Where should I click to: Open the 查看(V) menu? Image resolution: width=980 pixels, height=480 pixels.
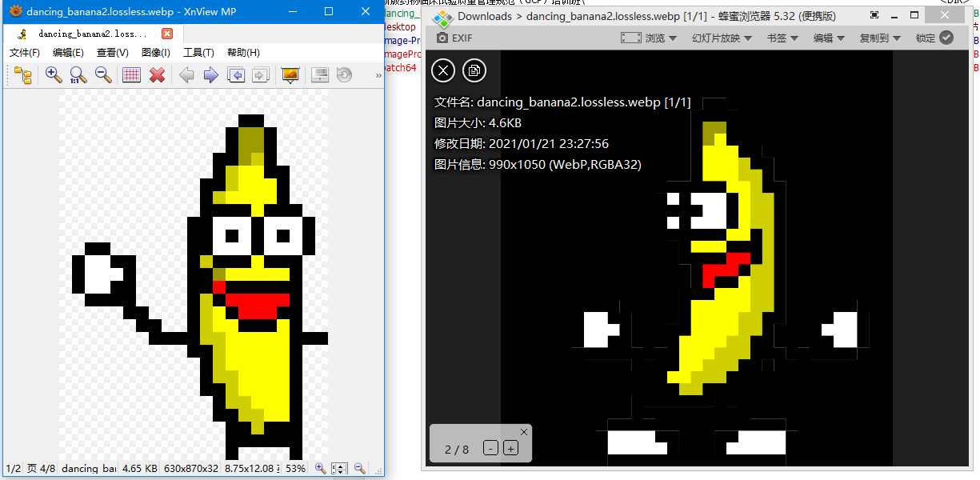coord(113,53)
